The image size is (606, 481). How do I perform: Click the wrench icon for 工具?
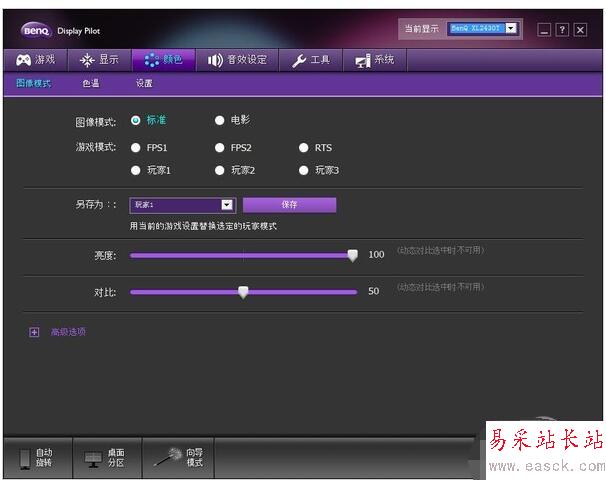[x=299, y=60]
